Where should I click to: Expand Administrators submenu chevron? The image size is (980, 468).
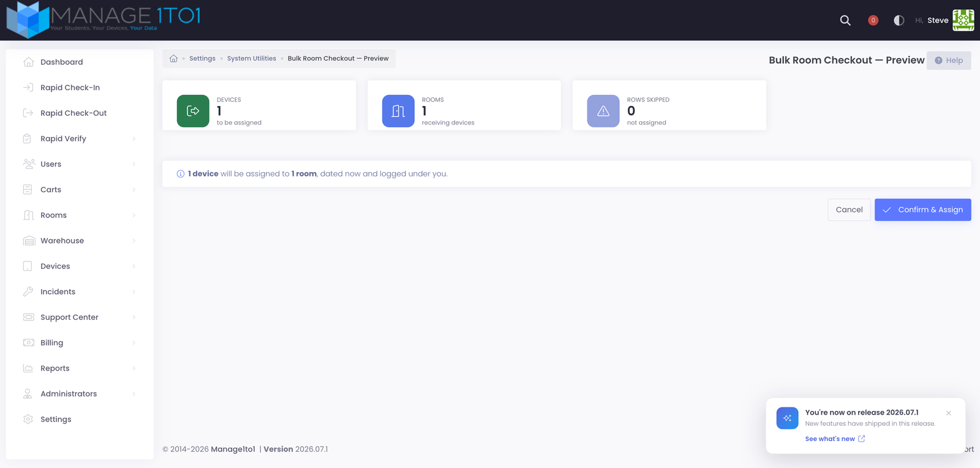point(134,394)
